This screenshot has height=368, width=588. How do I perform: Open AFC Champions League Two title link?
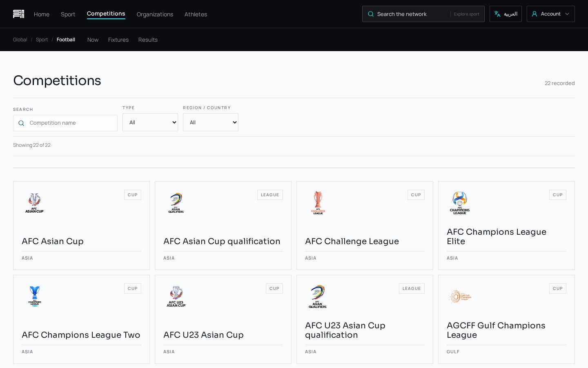pyautogui.click(x=81, y=335)
